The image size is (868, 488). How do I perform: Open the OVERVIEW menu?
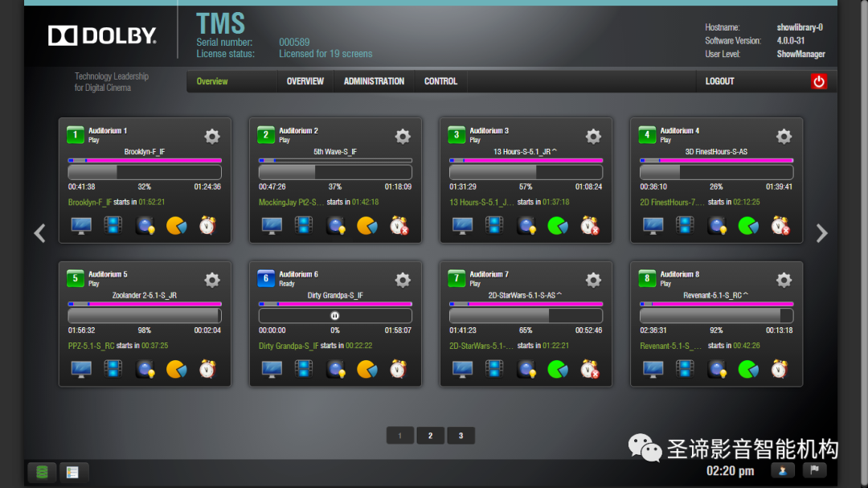coord(305,81)
